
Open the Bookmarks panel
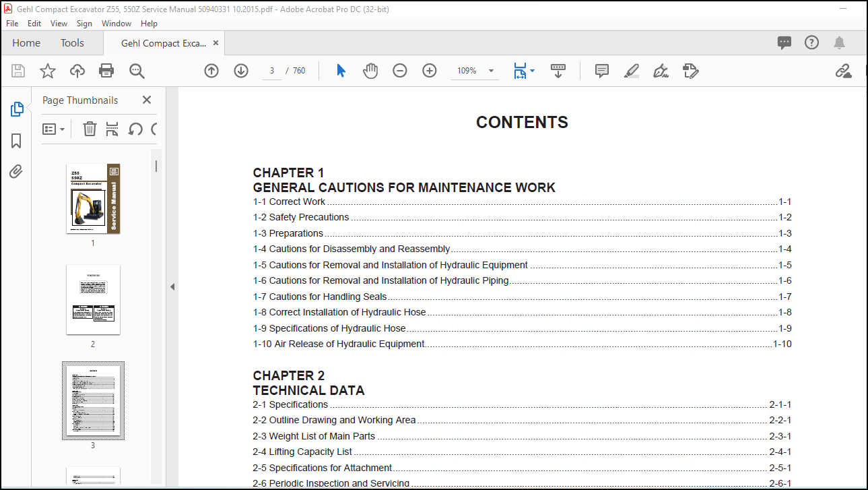click(x=16, y=141)
